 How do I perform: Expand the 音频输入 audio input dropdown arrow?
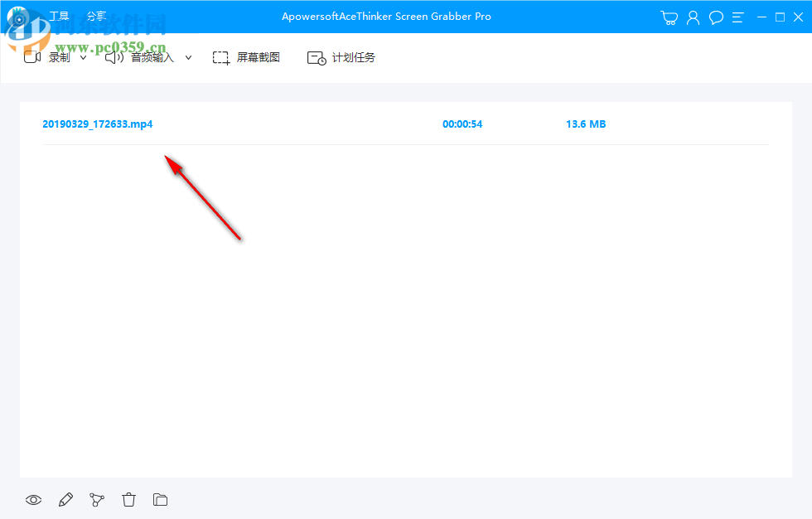click(188, 57)
